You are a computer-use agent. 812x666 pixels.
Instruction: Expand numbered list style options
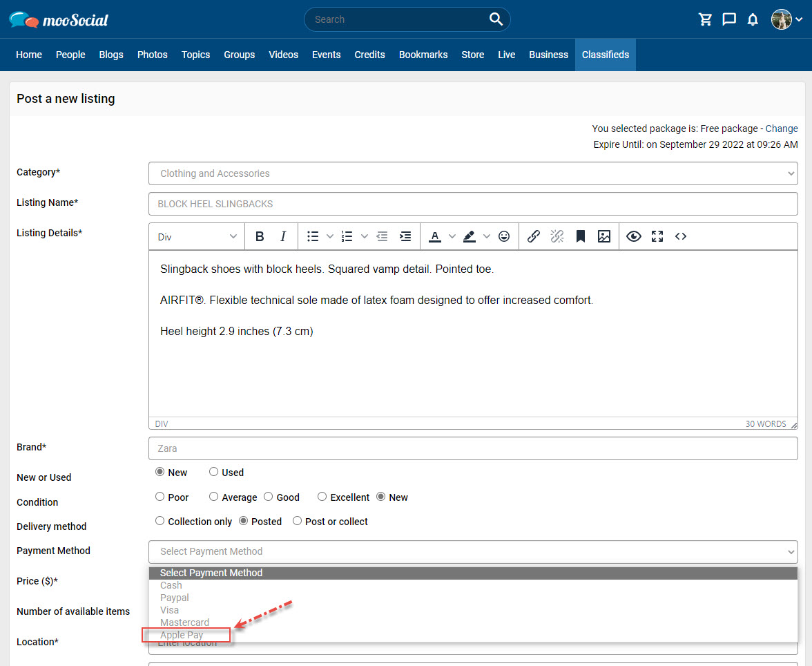364,236
